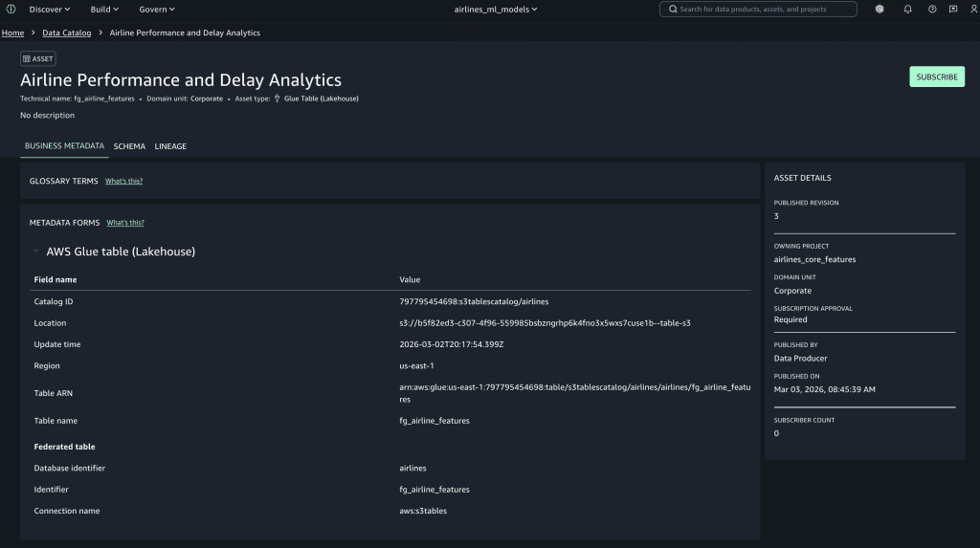Open the user profile icon
The height and width of the screenshot is (548, 980).
(973, 10)
